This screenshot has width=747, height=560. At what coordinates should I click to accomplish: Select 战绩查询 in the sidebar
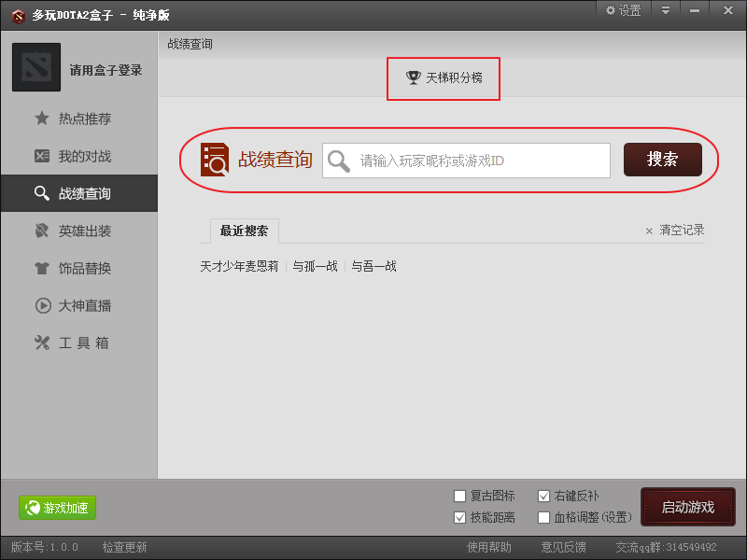[79, 193]
